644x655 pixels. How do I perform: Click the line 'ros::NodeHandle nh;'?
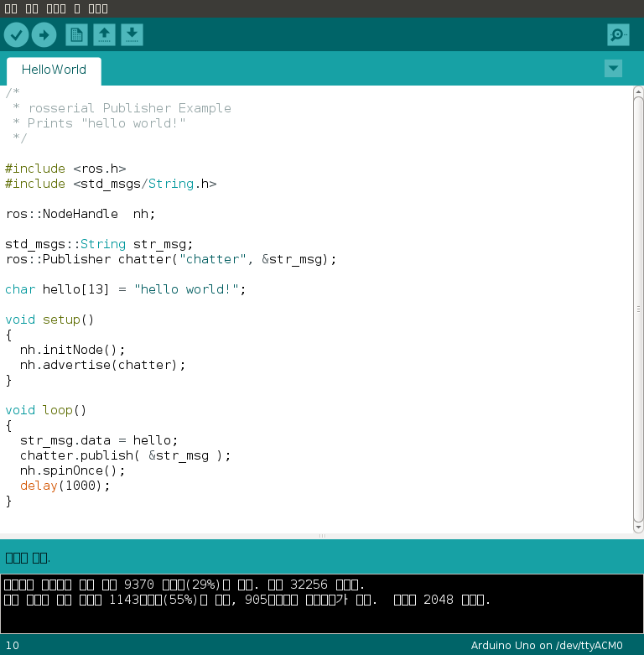(x=80, y=214)
